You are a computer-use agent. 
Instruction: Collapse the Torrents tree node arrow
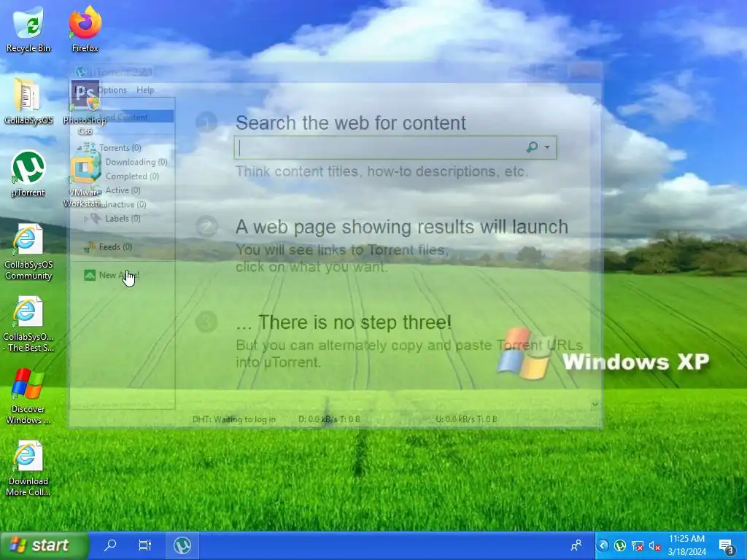[79, 148]
